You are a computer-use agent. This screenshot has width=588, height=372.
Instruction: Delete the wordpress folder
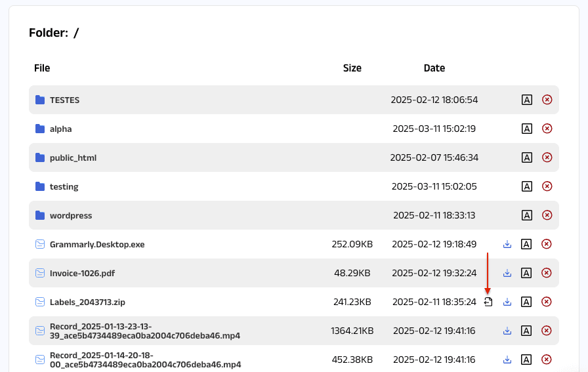click(x=547, y=215)
